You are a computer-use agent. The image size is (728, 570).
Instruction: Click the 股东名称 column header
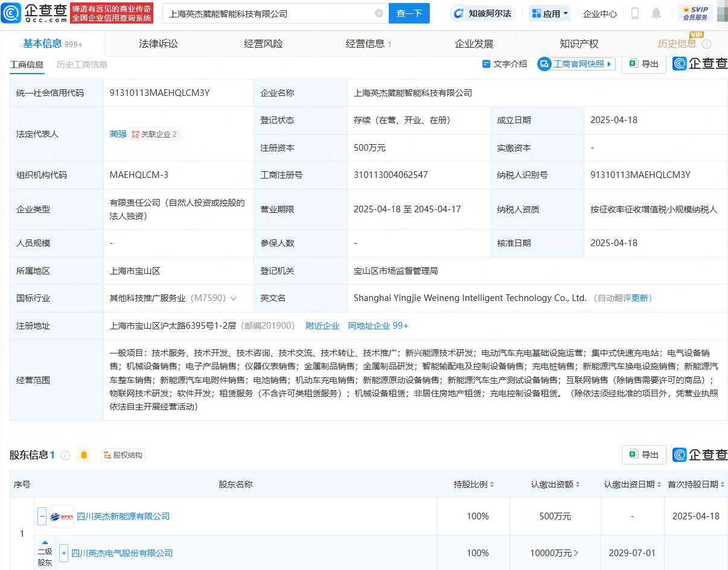coord(235,484)
